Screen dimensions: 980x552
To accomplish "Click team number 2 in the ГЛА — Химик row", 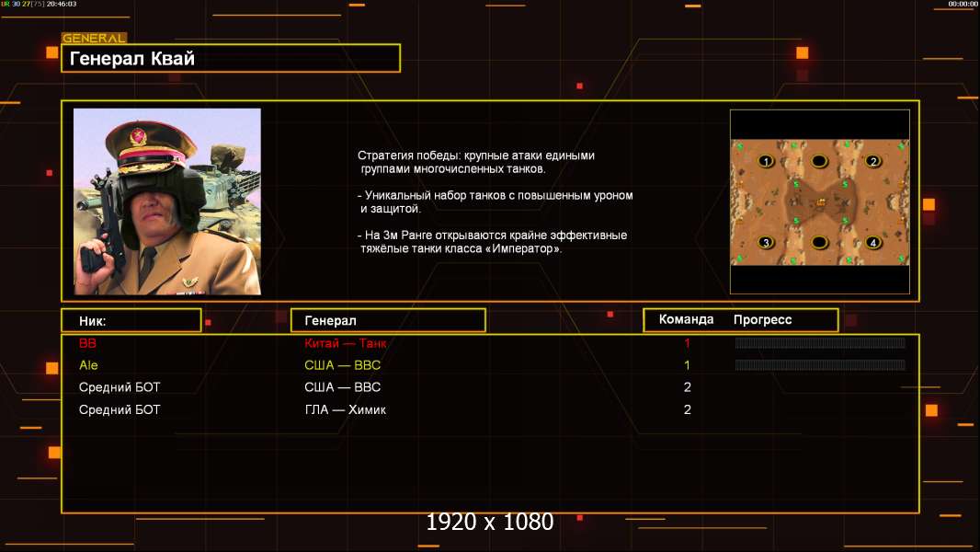I will pos(687,409).
